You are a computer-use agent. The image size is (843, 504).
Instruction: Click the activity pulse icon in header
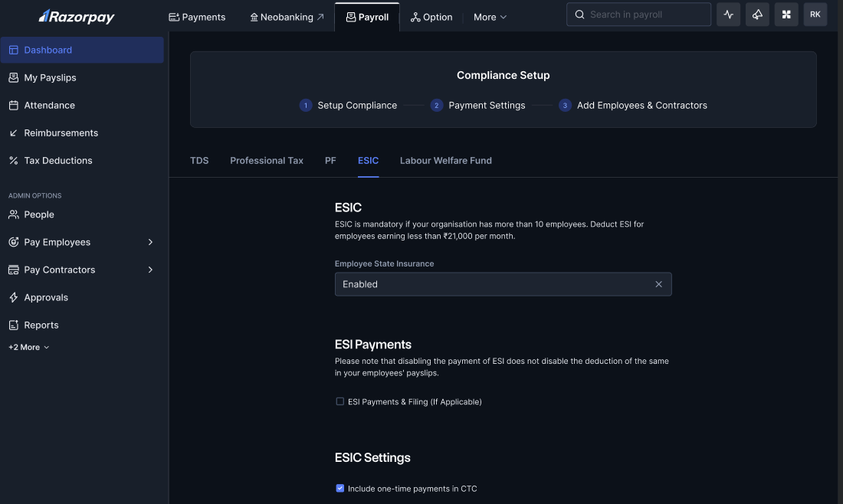[x=728, y=15]
